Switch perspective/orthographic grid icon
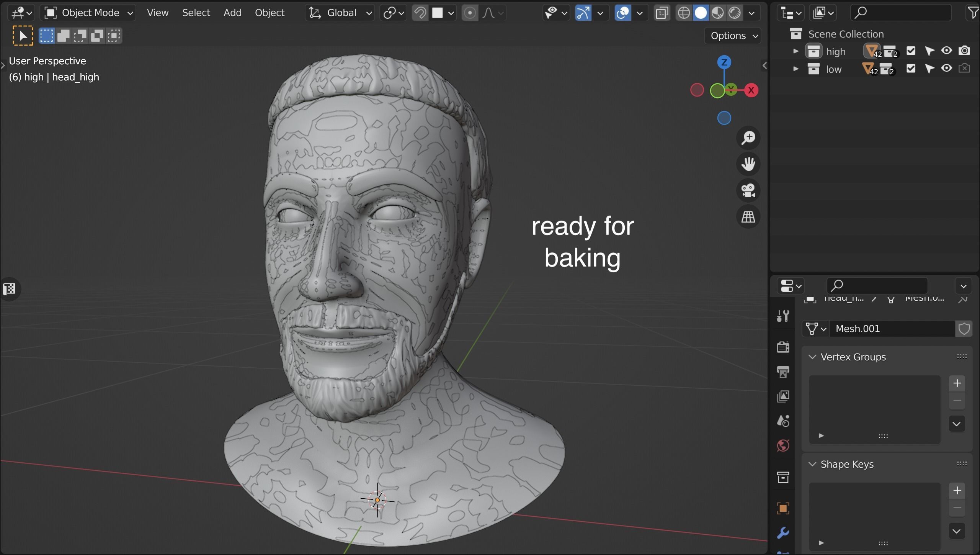 (748, 217)
